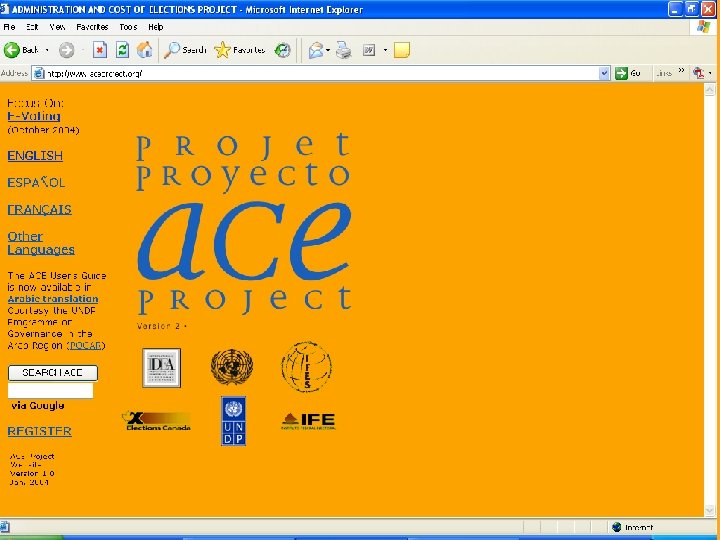Open the Search pane in the toolbar
720x540 pixels.
(x=185, y=50)
